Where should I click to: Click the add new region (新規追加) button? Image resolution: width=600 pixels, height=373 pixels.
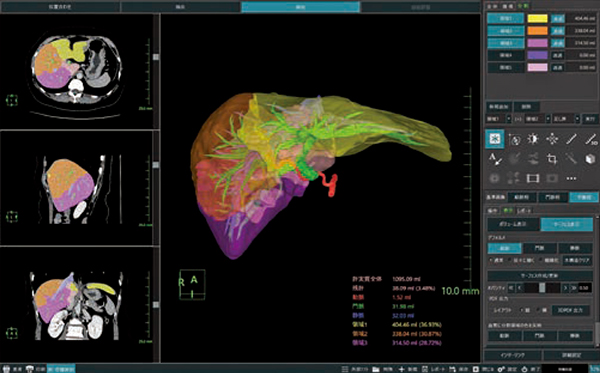coord(498,106)
